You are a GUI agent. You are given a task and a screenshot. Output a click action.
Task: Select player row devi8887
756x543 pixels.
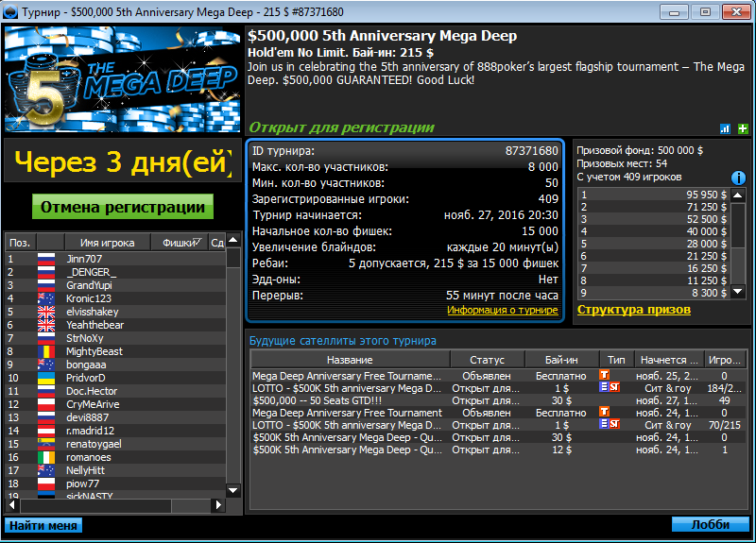click(x=115, y=417)
